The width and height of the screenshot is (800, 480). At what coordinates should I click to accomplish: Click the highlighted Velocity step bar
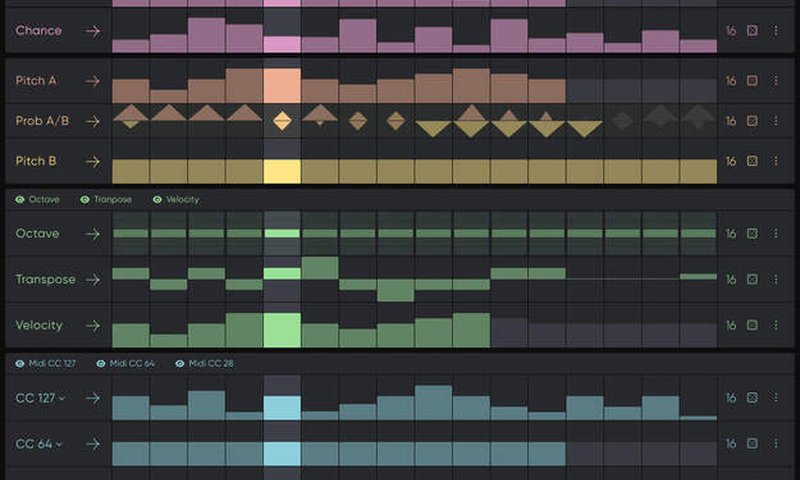[282, 330]
